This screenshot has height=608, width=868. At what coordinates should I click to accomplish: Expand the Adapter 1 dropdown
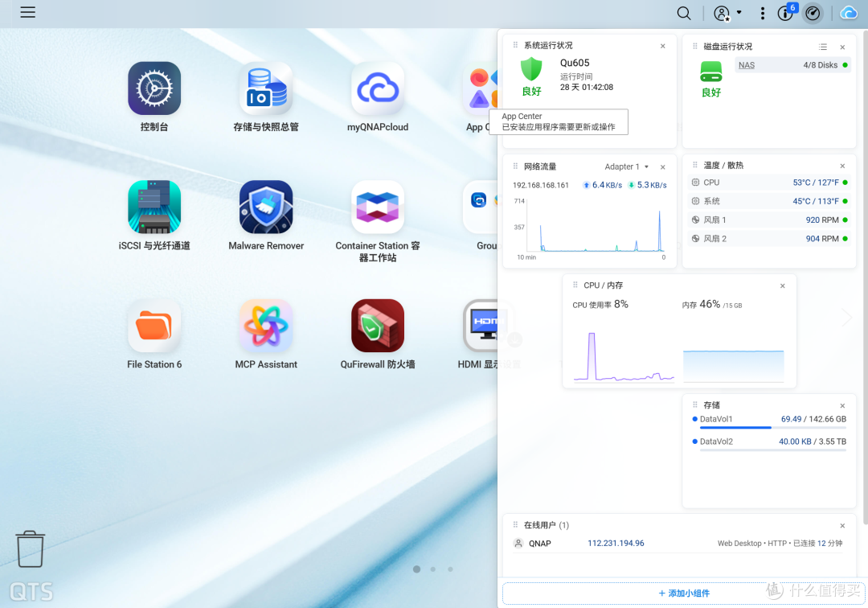point(627,166)
